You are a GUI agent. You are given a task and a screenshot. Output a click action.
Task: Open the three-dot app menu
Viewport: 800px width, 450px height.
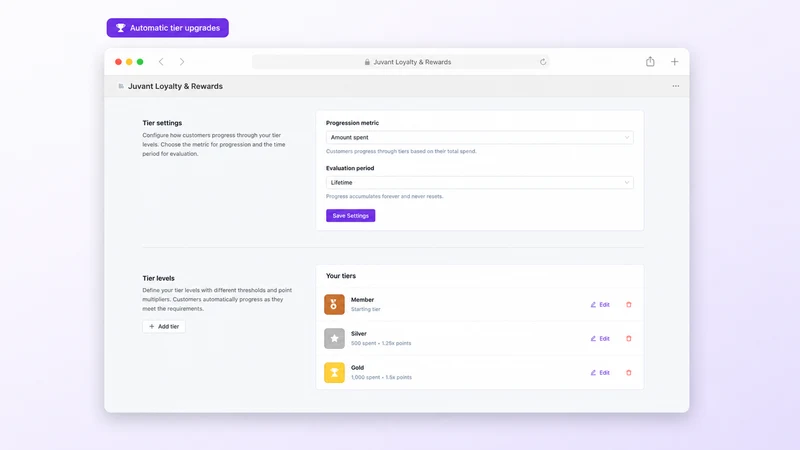click(676, 86)
